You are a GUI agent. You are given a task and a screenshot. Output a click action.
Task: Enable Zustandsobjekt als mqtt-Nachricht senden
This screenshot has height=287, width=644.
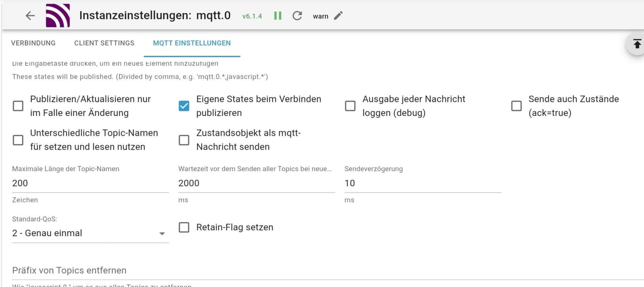point(184,139)
